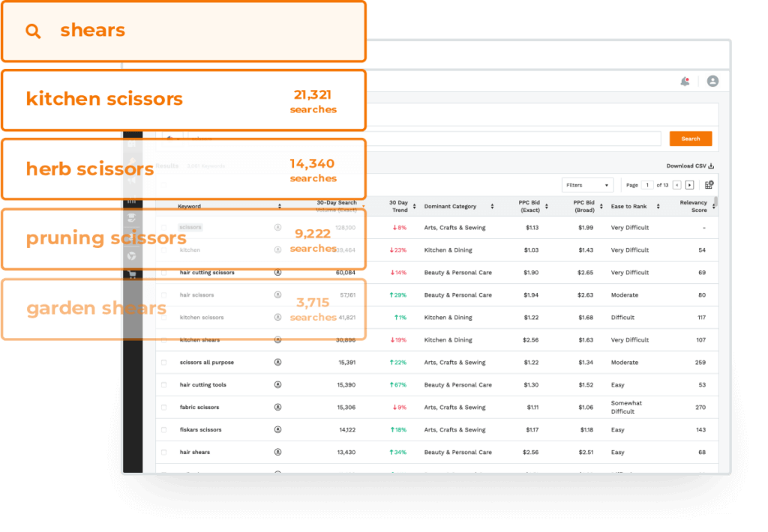Open the user account avatar menu
This screenshot has width=768, height=532.
click(712, 81)
